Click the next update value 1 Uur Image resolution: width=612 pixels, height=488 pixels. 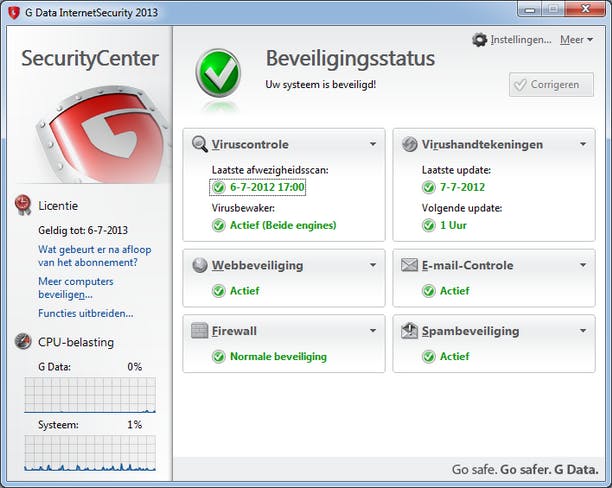453,225
